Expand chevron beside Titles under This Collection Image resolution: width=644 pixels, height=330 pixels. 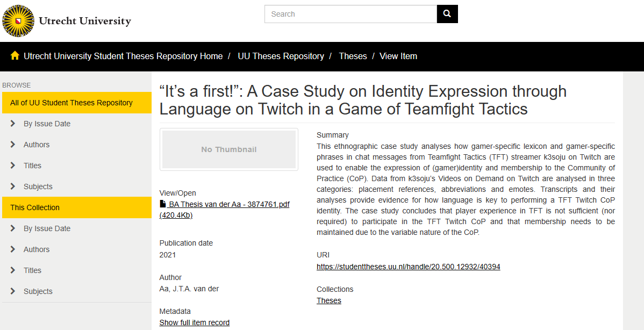(x=13, y=270)
